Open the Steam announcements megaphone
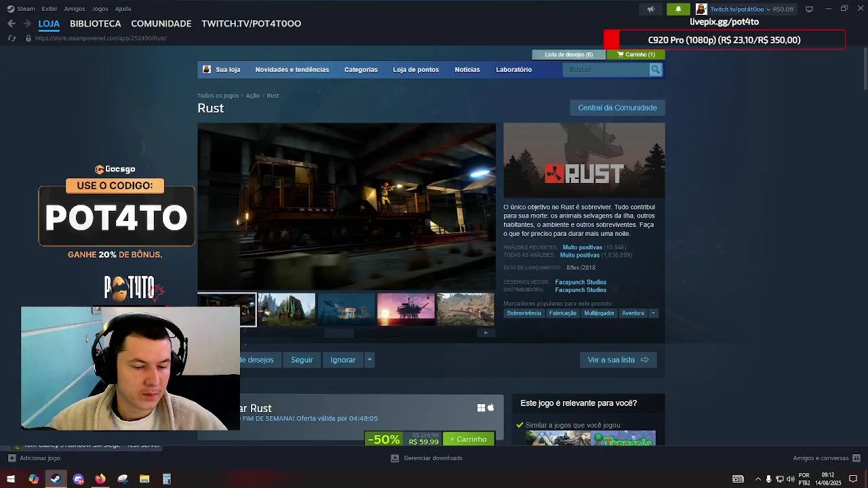868x488 pixels. (650, 9)
